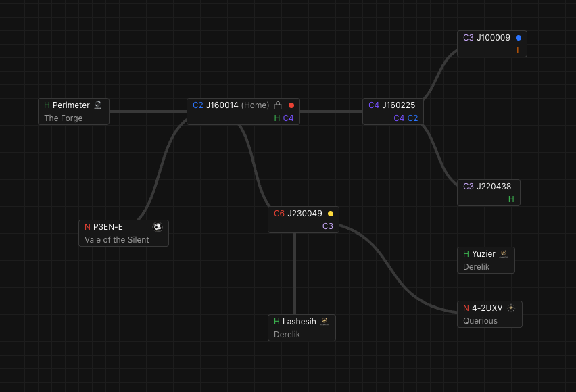576x392 pixels.
Task: Click the C4 static under J160225
Action: [399, 118]
